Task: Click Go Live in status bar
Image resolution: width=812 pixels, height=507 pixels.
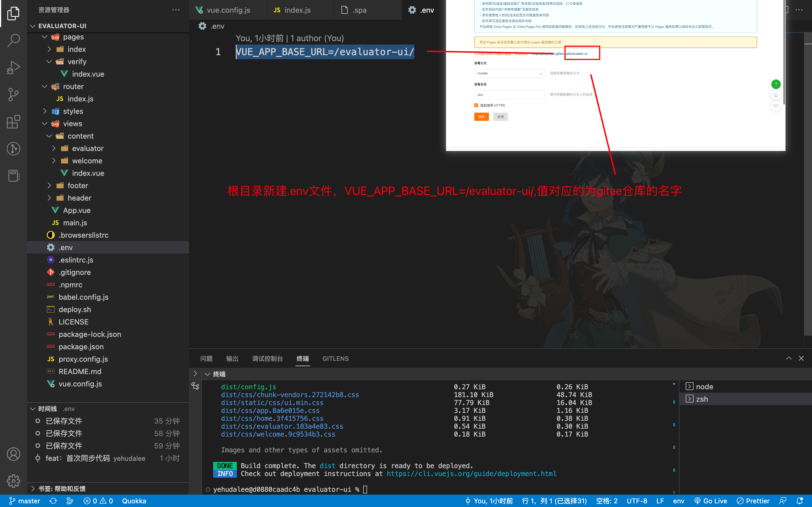Action: point(711,501)
